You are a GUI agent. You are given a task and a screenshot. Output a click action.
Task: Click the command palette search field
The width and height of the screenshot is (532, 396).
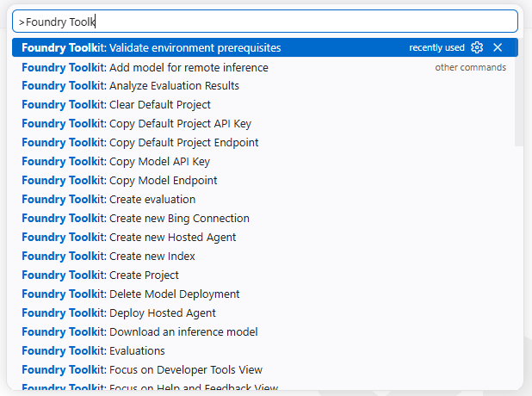(265, 22)
